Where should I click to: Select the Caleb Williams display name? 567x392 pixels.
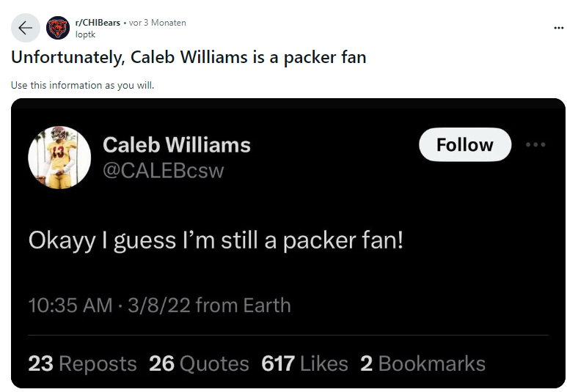[x=177, y=144]
